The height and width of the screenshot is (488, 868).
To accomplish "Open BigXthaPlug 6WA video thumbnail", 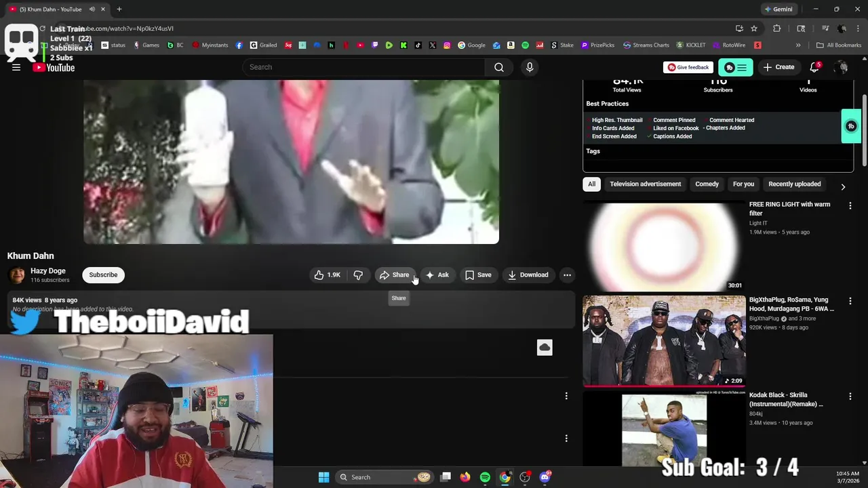I will point(664,341).
